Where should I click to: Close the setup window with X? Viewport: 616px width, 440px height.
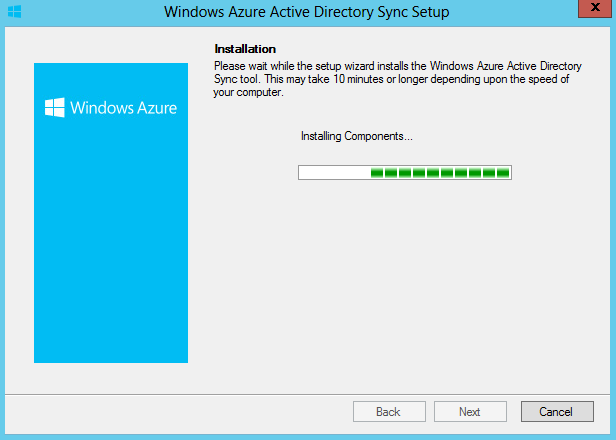click(x=595, y=8)
